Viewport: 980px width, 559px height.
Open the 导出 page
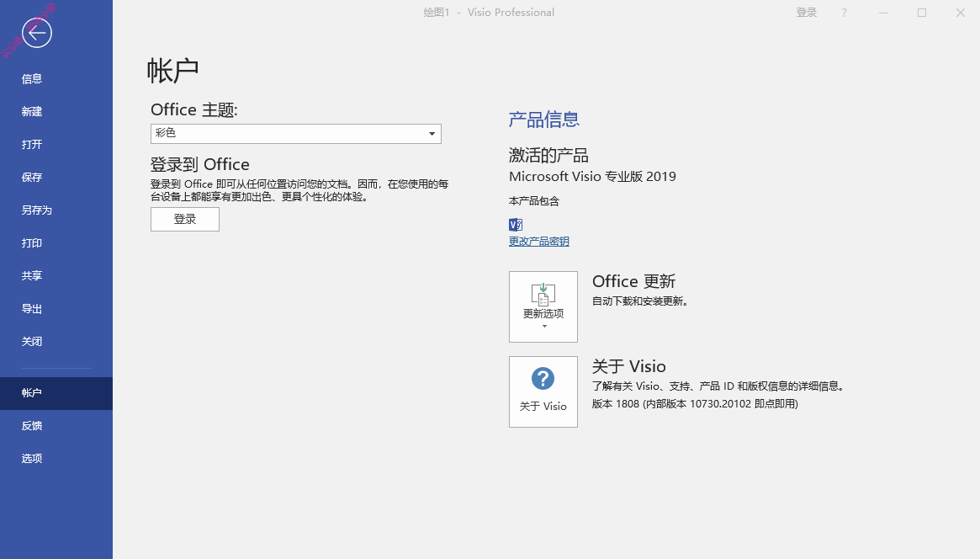(x=56, y=308)
